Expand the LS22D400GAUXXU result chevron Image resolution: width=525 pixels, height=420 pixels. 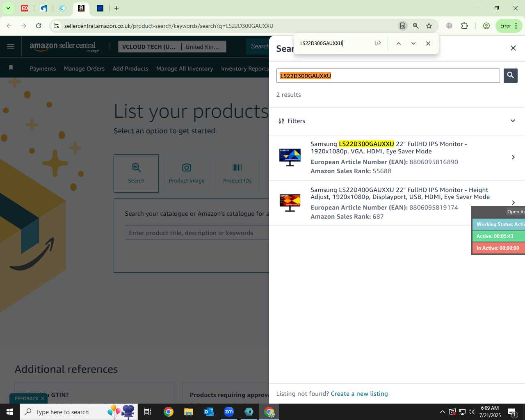click(513, 203)
